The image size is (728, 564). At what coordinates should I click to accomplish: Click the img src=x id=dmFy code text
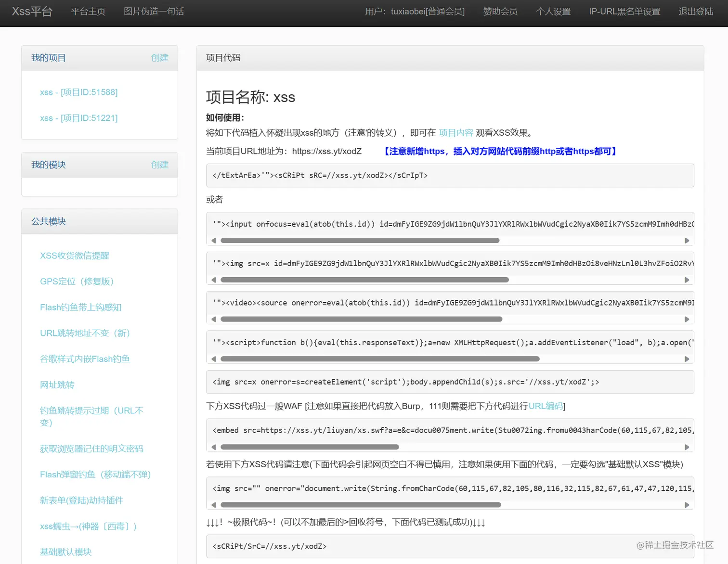coord(453,264)
